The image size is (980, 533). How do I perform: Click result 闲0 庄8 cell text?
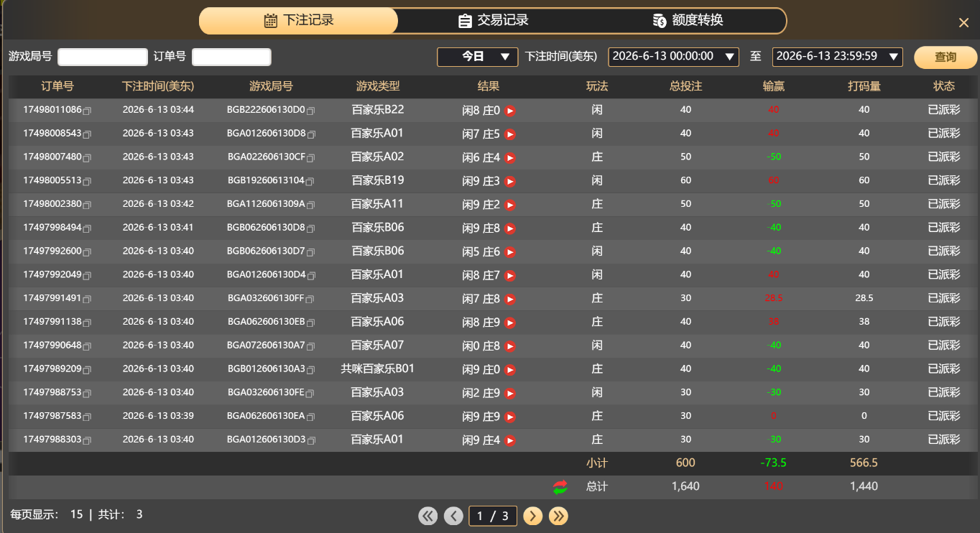(x=481, y=346)
